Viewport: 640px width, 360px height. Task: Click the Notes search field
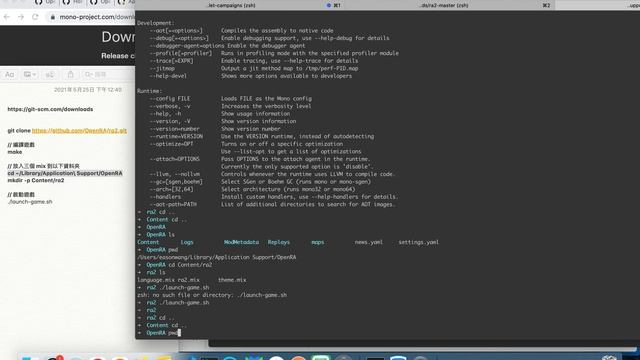tap(108, 75)
